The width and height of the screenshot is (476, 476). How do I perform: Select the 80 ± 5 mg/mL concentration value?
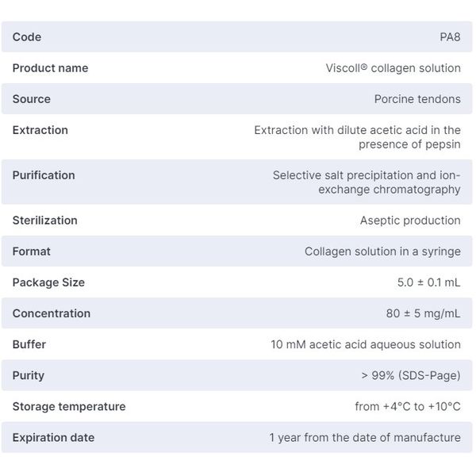tap(423, 313)
